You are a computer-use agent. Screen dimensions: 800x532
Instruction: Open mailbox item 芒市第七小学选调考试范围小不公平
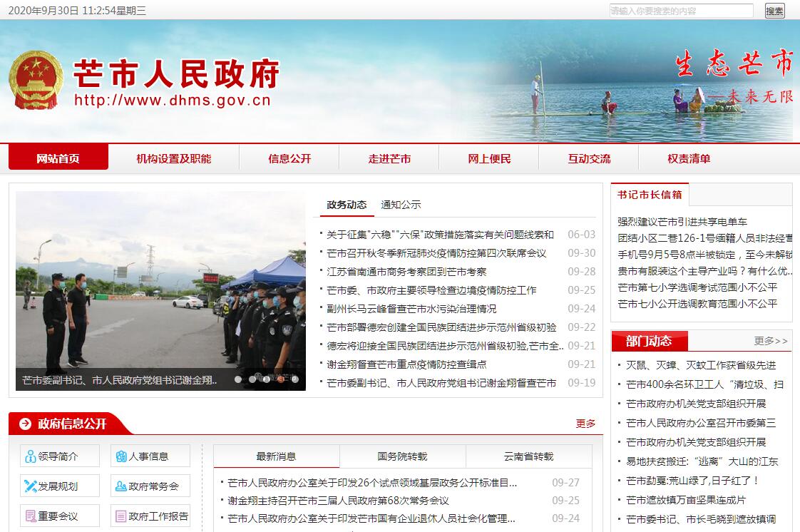[697, 287]
